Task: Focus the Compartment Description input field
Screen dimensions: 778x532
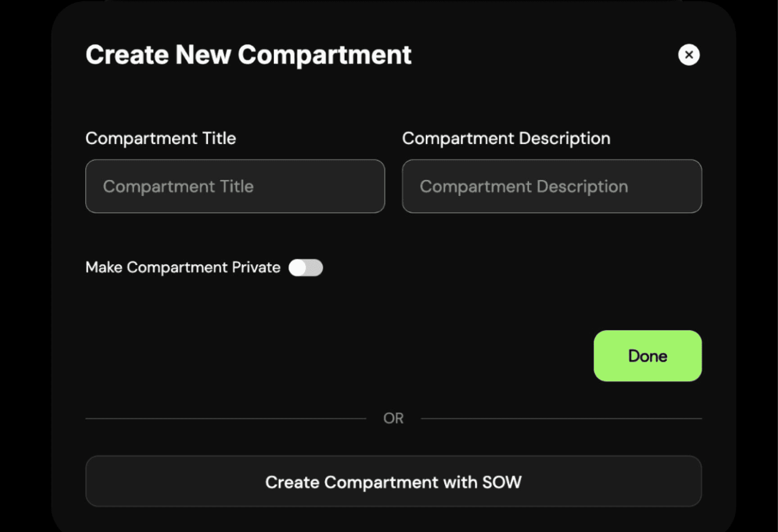Action: (x=551, y=186)
